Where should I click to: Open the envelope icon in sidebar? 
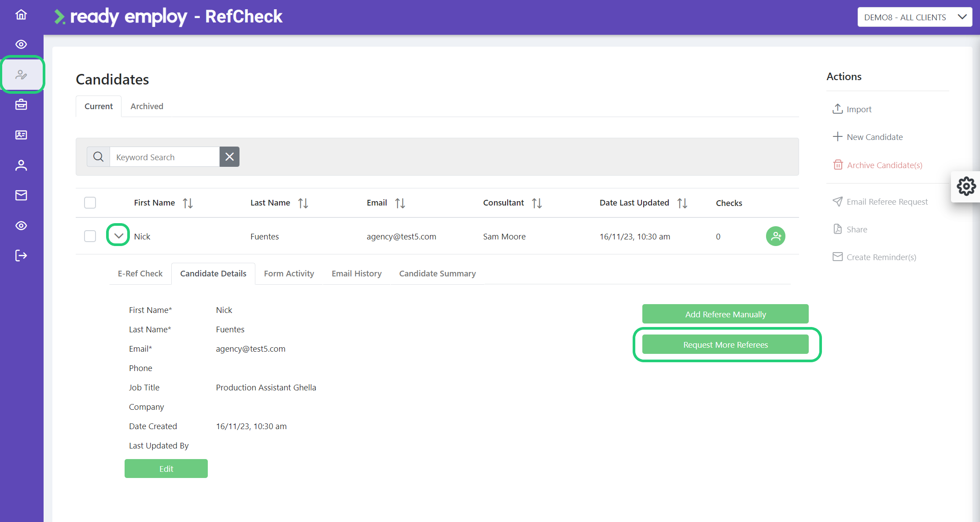point(21,195)
